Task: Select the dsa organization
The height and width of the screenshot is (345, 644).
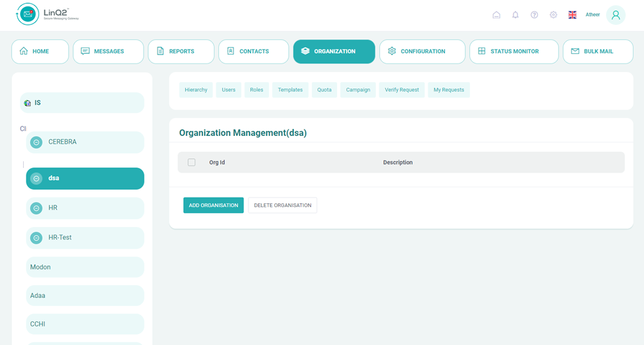Action: (x=85, y=178)
